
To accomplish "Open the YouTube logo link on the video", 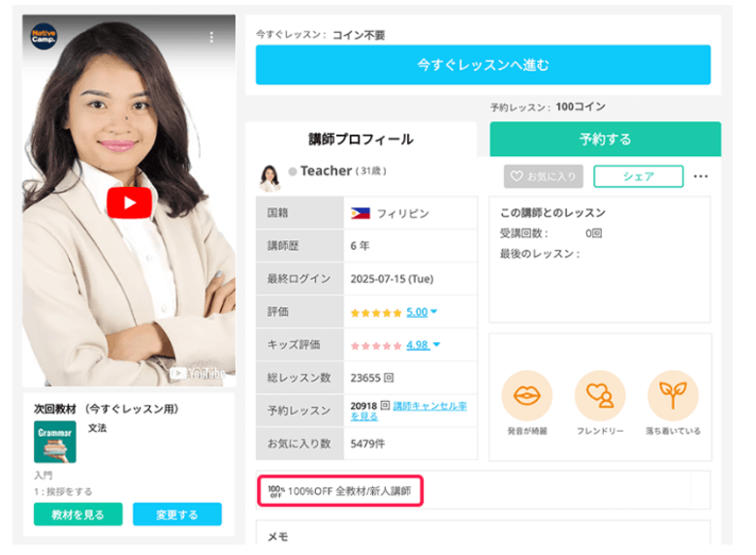I will tap(197, 373).
